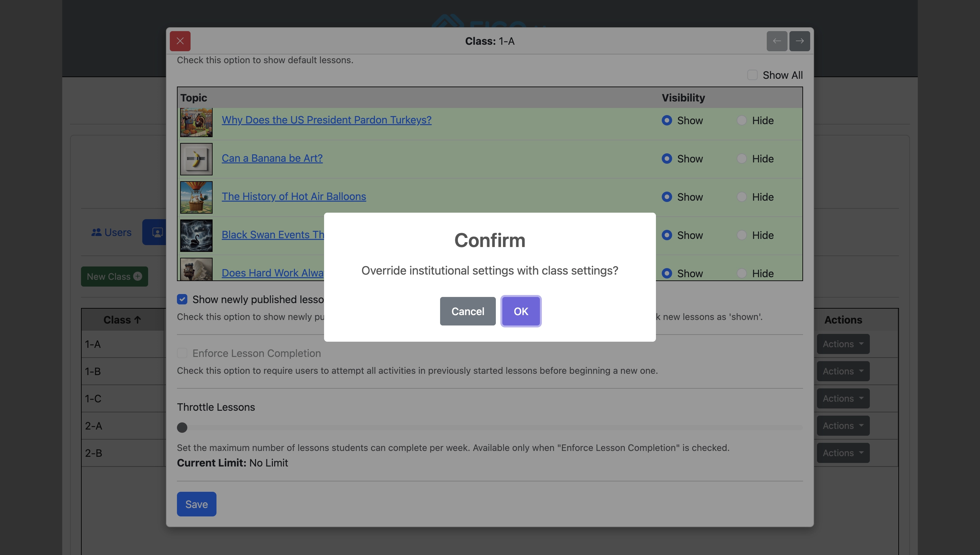This screenshot has width=980, height=555.
Task: Open Why Does the US President Pardon Turkeys?
Action: (x=327, y=120)
